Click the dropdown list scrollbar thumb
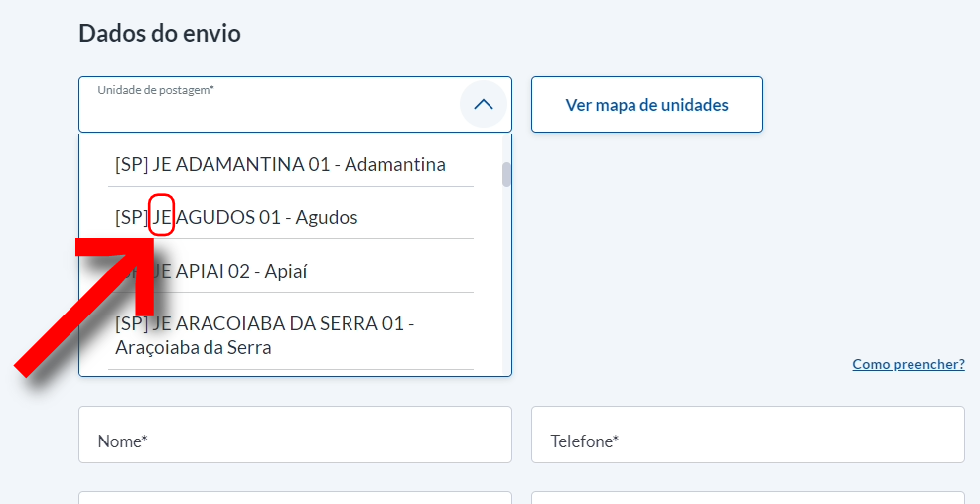The width and height of the screenshot is (980, 504). (x=506, y=174)
